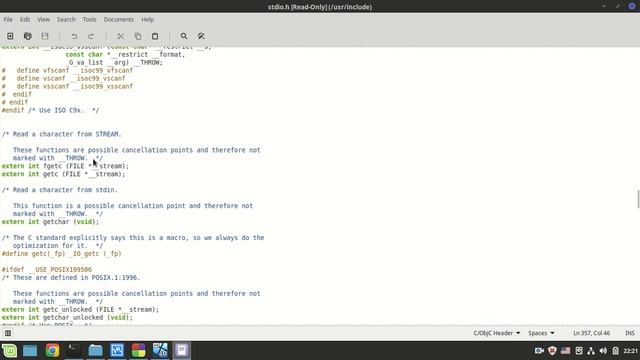Open the Spaces indentation dropdown
This screenshot has height=360, width=640.
(541, 333)
